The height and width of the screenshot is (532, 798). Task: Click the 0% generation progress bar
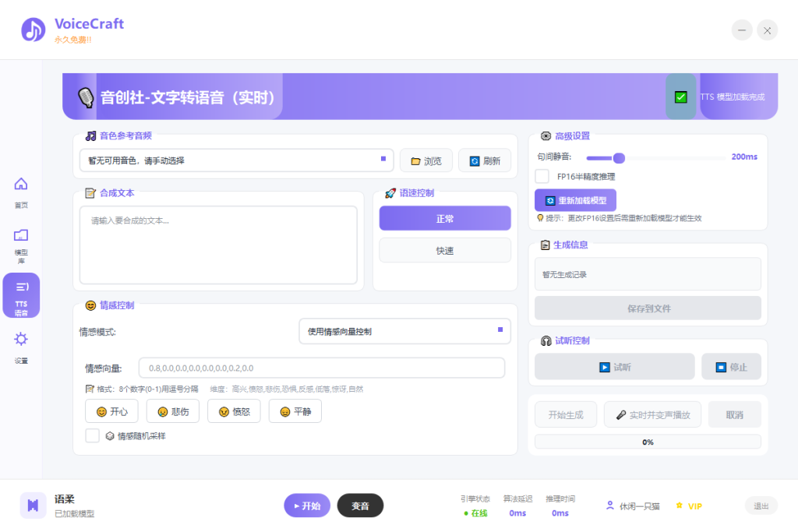coord(648,442)
